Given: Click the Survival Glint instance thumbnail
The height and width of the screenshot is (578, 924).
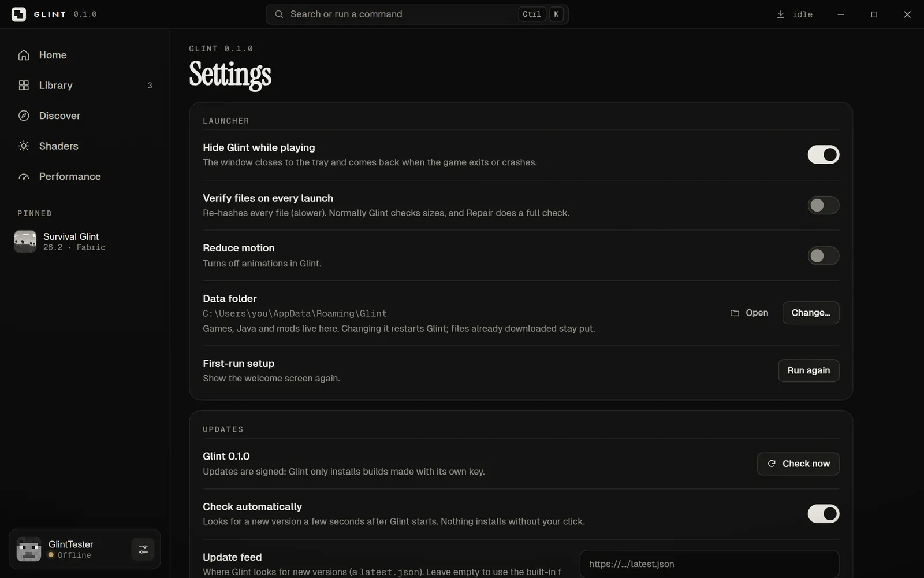Looking at the screenshot, I should [25, 242].
